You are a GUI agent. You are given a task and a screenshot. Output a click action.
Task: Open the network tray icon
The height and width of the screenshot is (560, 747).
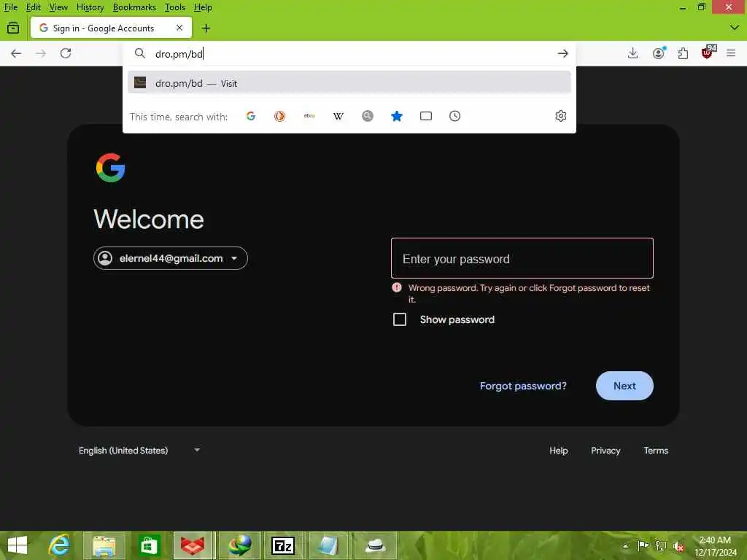(x=661, y=545)
